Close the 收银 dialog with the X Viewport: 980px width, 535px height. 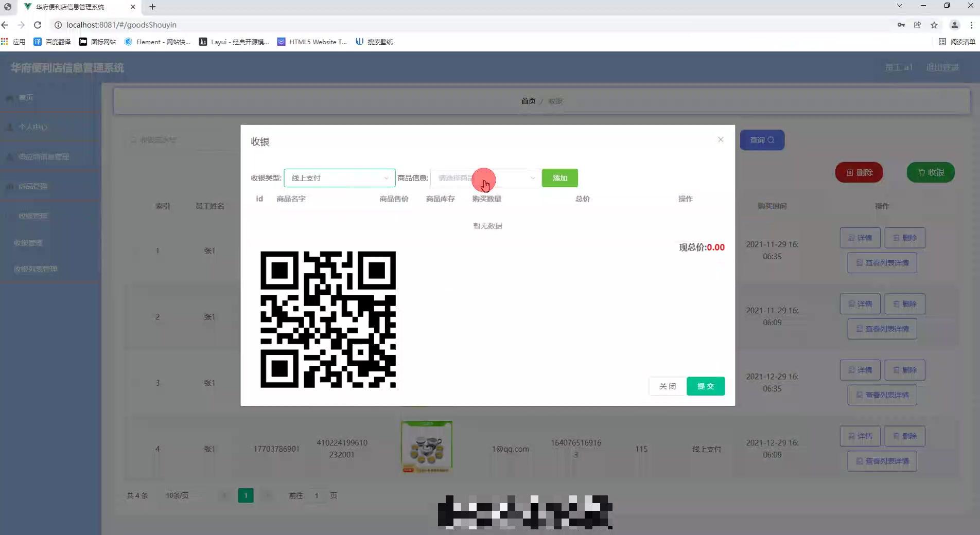(721, 139)
